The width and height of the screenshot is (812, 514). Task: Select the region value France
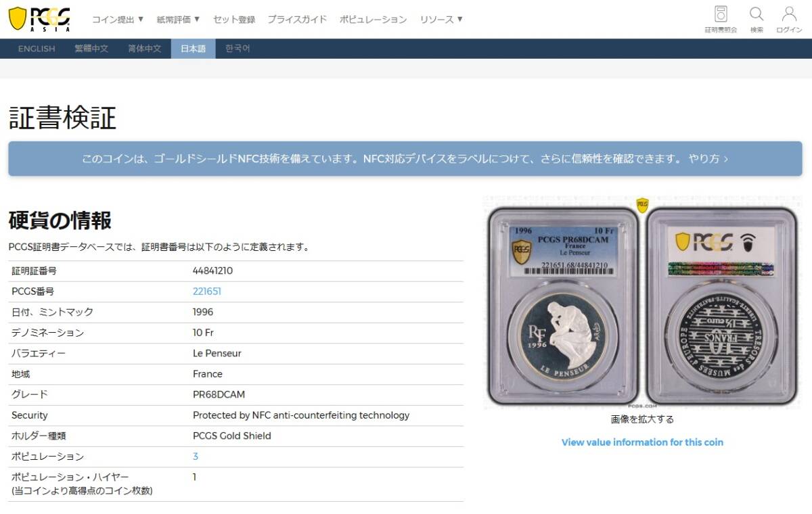pos(208,374)
